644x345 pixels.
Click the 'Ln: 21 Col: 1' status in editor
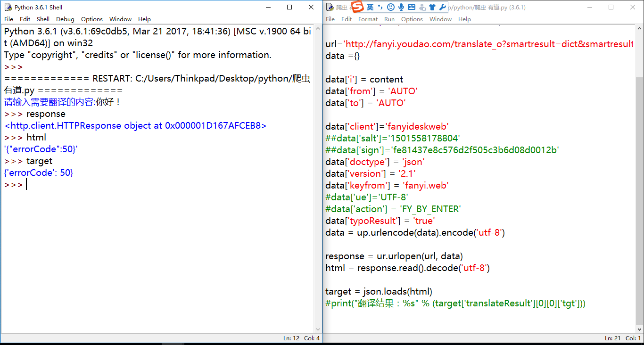623,338
